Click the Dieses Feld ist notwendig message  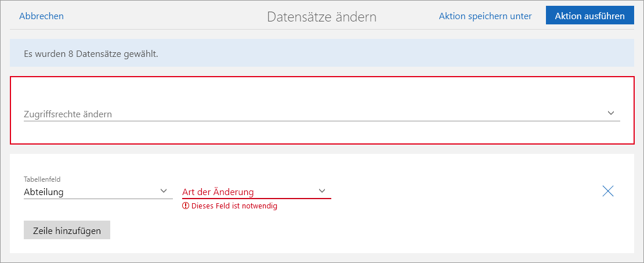(234, 206)
